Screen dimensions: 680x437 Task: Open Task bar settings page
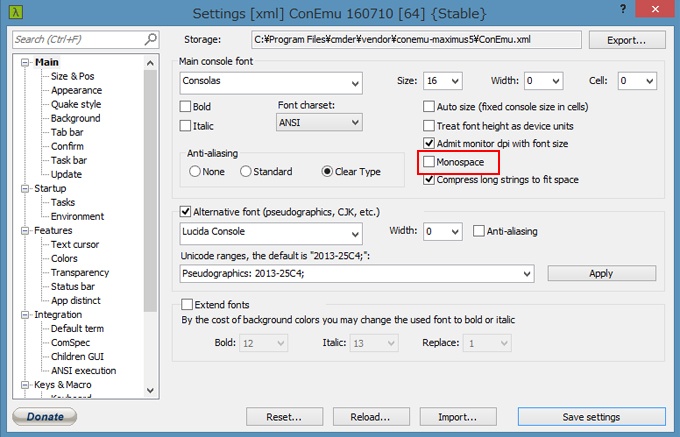click(x=69, y=160)
